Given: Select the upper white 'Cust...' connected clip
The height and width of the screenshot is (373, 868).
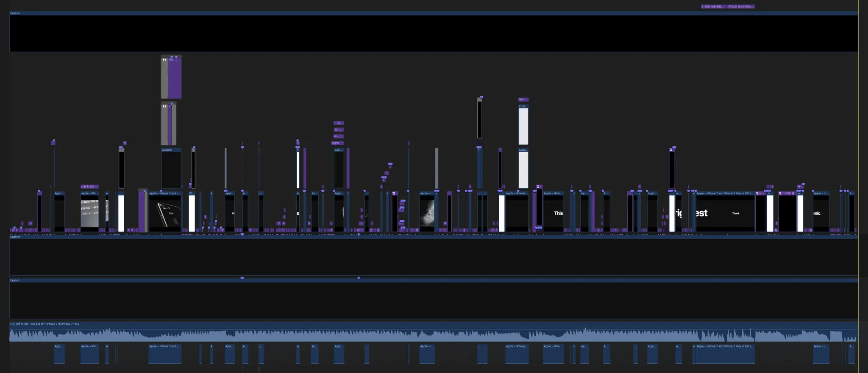Looking at the screenshot, I should [x=523, y=124].
